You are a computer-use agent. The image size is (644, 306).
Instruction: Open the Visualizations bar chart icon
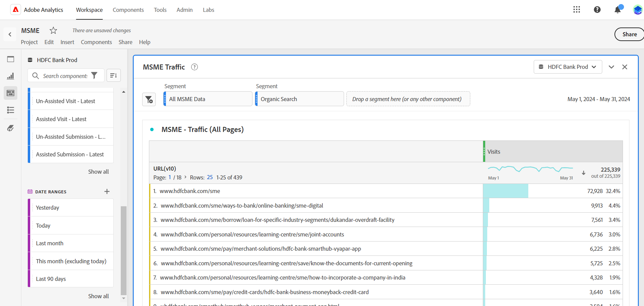pyautogui.click(x=11, y=76)
